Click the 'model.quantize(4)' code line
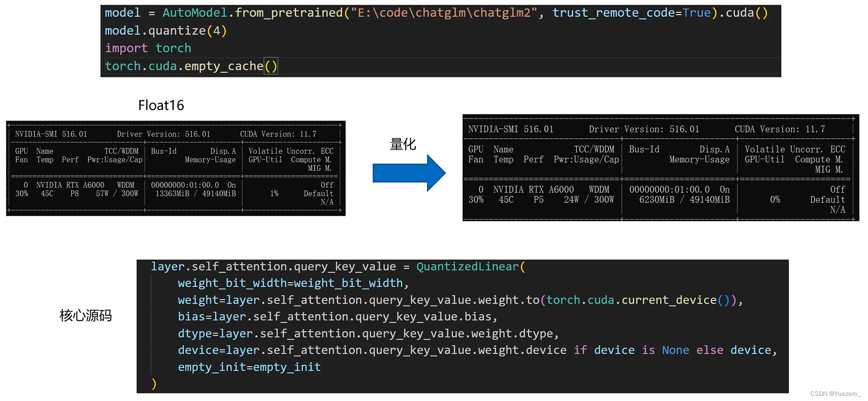Viewport: 868px width, 401px height. click(166, 31)
